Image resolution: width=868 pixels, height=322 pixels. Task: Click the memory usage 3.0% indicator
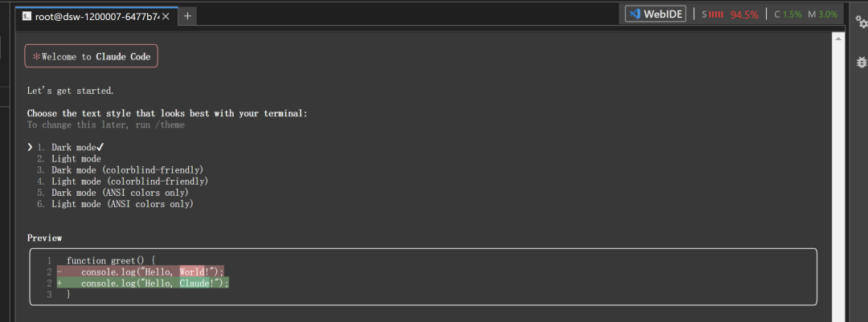click(822, 14)
